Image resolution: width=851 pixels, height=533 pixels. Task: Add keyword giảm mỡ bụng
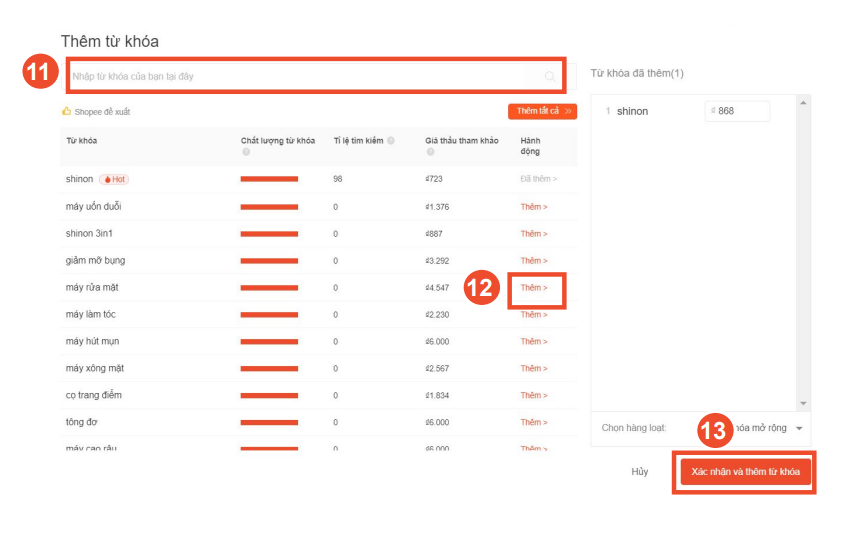pyautogui.click(x=534, y=261)
